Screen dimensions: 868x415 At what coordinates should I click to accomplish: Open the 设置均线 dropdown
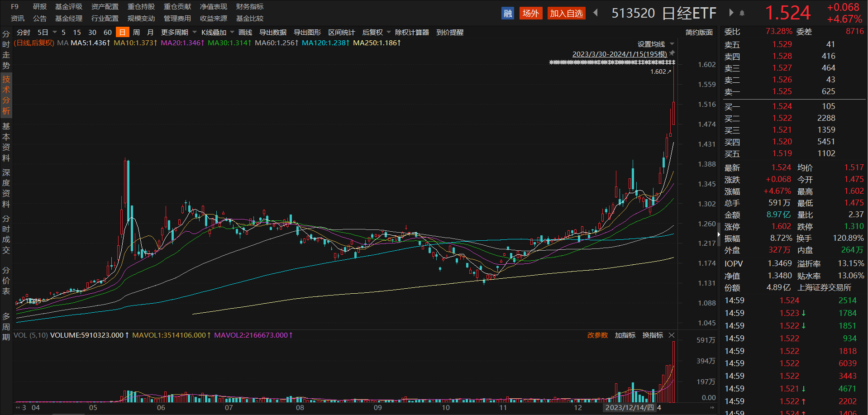672,44
